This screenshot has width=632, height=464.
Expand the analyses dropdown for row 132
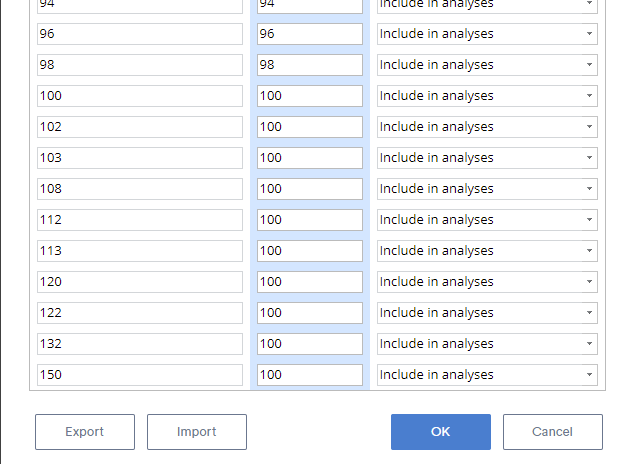[487, 344]
